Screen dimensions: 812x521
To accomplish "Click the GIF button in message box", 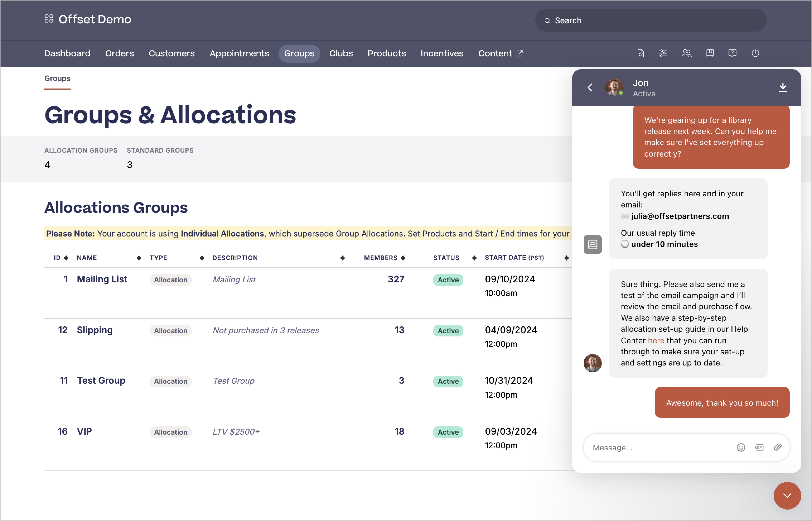I will [x=759, y=448].
